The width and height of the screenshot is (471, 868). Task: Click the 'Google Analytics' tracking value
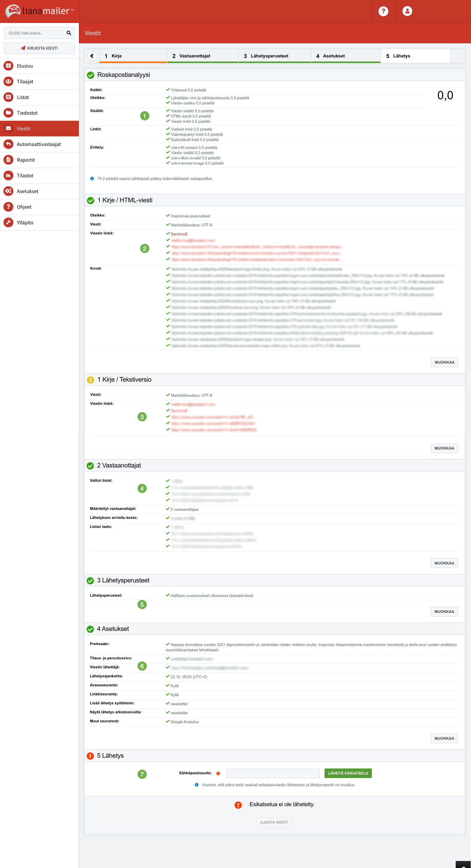click(184, 722)
